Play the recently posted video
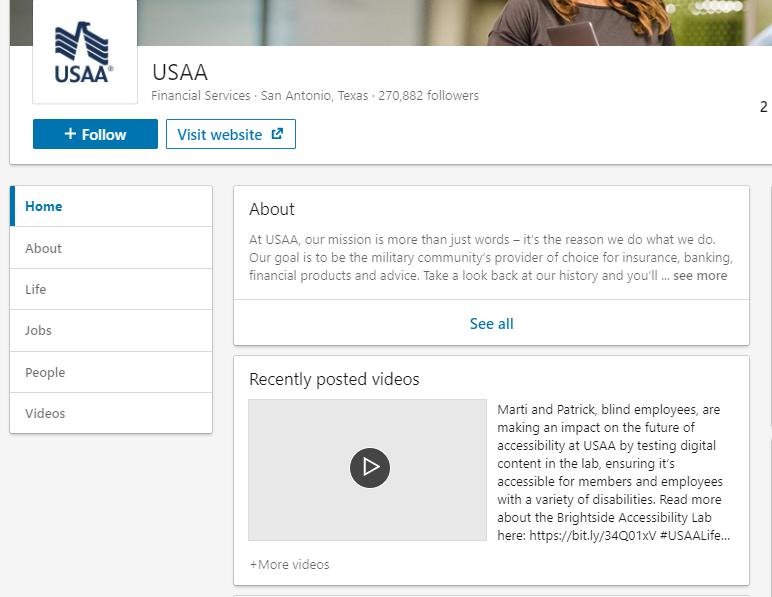Viewport: 772px width, 597px height. pyautogui.click(x=370, y=468)
